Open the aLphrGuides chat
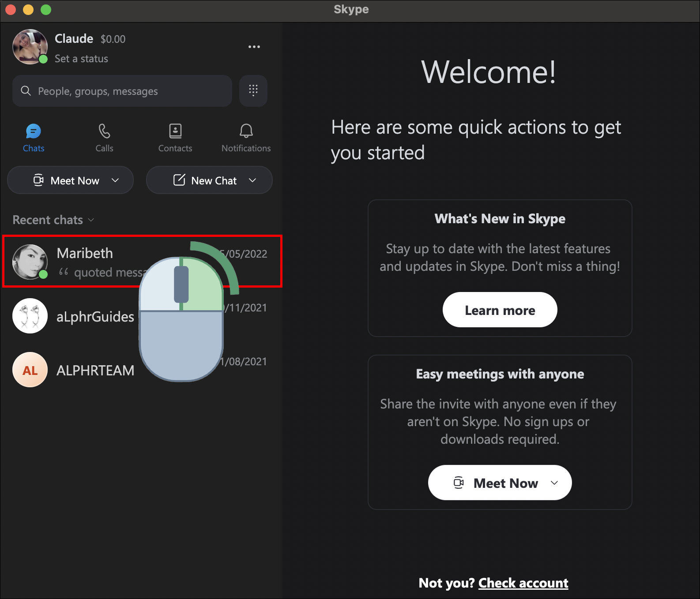The width and height of the screenshot is (700, 599). pyautogui.click(x=141, y=316)
